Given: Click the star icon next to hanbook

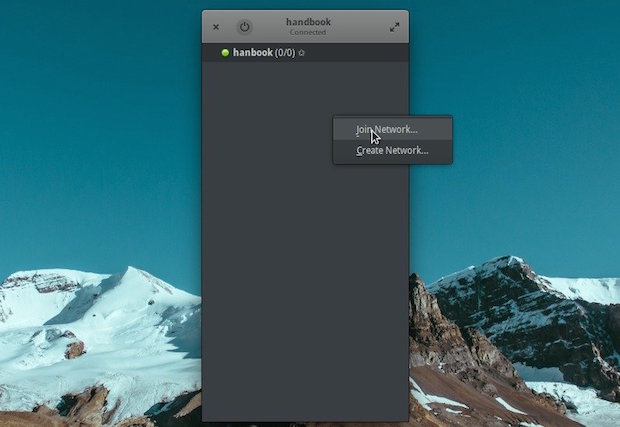Looking at the screenshot, I should (x=302, y=53).
